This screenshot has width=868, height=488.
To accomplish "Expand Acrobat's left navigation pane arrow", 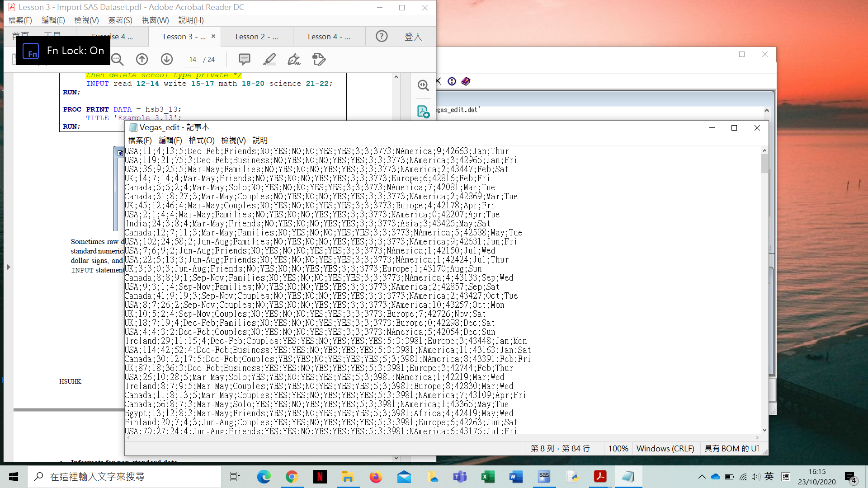I will 8,267.
